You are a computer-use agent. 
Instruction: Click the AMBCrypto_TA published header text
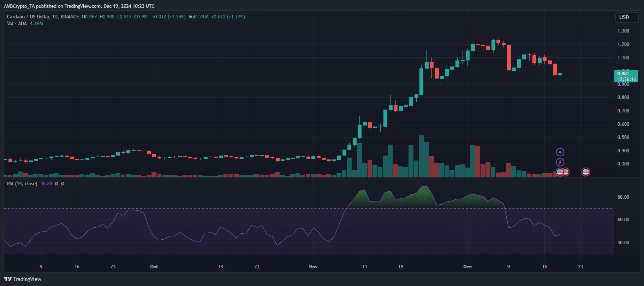click(x=79, y=6)
